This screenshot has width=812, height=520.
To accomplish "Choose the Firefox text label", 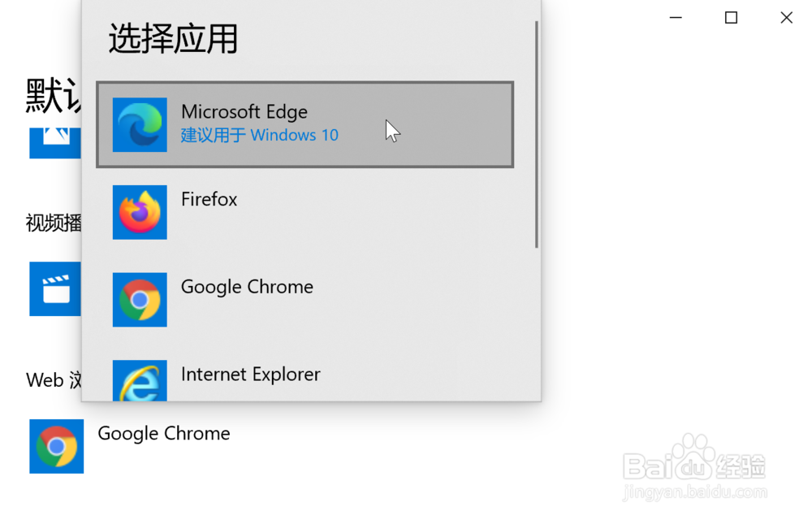I will pyautogui.click(x=209, y=199).
